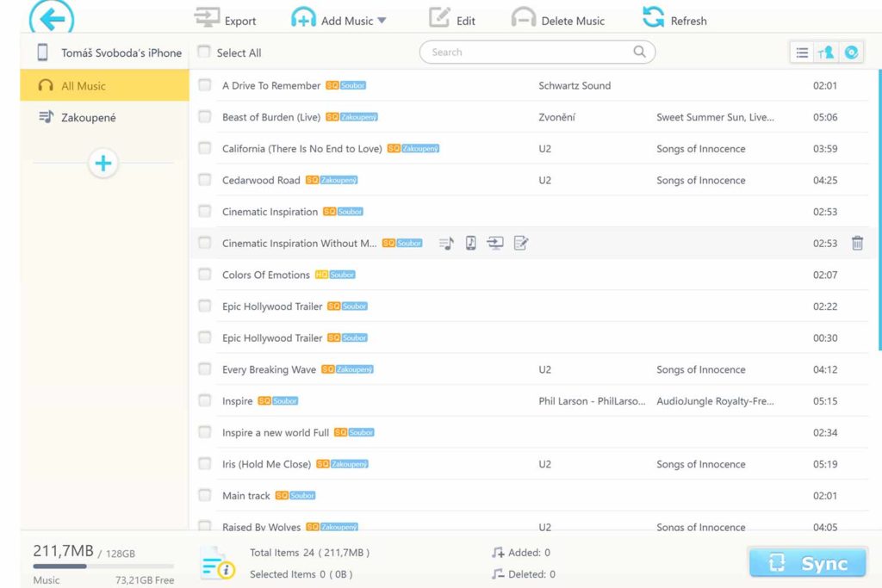Select Epic Hollywood Trailer 00:30 row checkbox
Image resolution: width=882 pixels, height=588 pixels.
(x=205, y=337)
